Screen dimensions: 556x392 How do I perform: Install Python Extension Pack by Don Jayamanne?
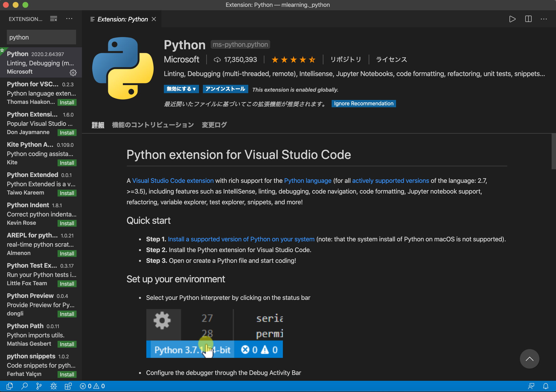coord(67,133)
